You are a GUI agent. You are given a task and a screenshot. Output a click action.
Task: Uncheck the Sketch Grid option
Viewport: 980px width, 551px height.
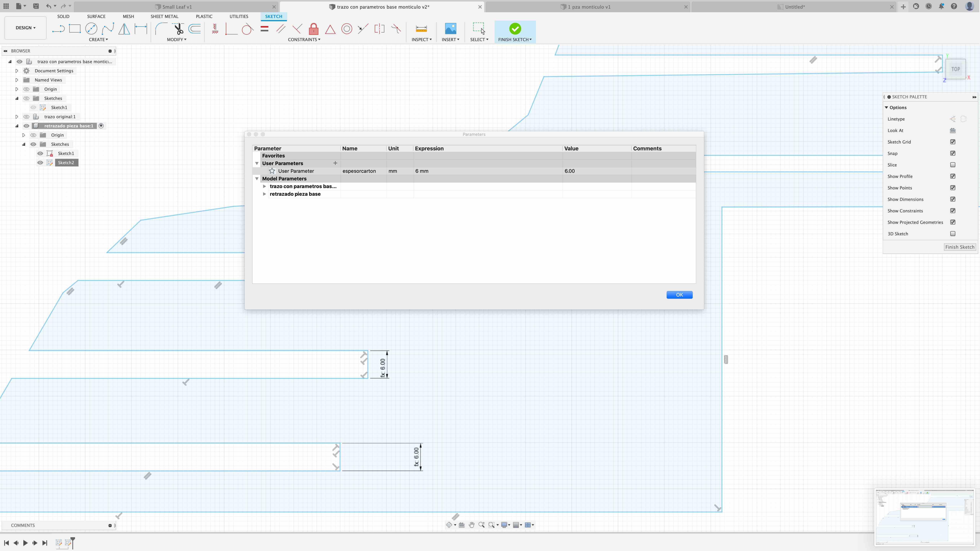pos(953,142)
